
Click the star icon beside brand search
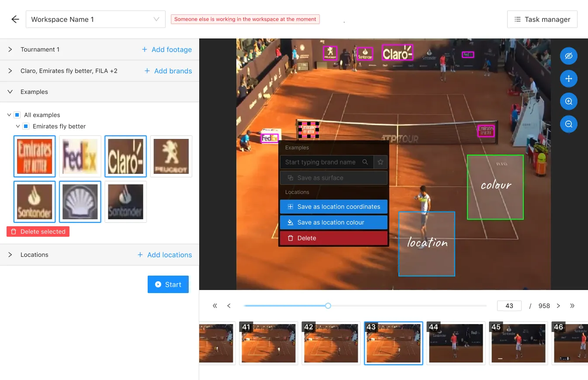point(380,162)
